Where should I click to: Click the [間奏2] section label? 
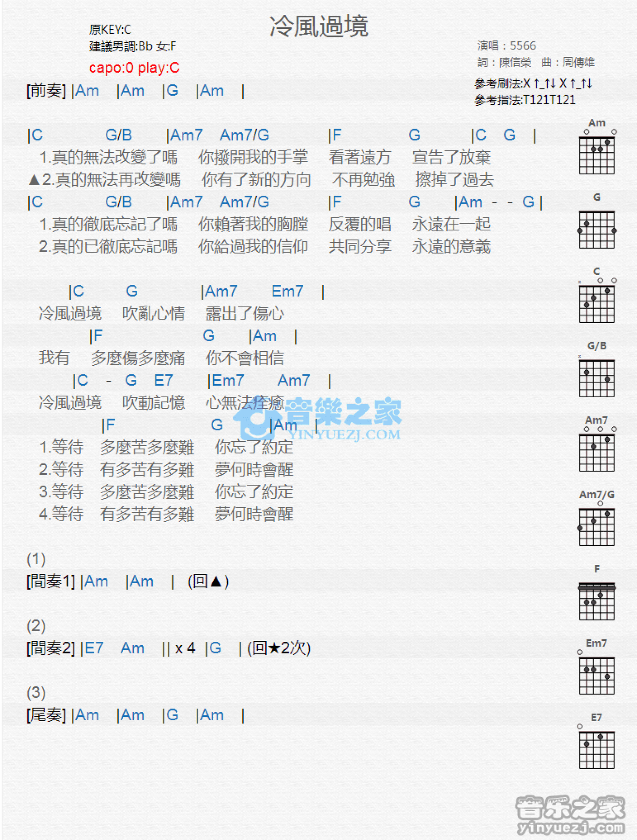[x=51, y=648]
